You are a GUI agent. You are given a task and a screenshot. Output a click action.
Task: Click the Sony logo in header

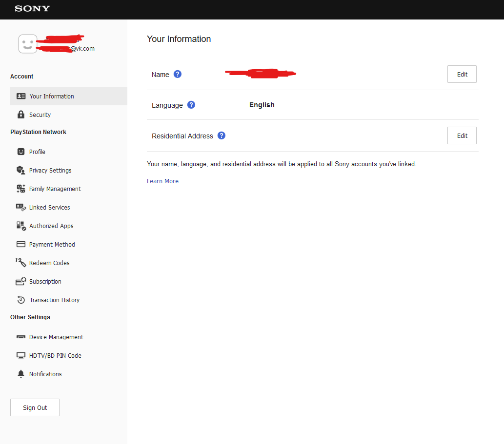coord(33,9)
